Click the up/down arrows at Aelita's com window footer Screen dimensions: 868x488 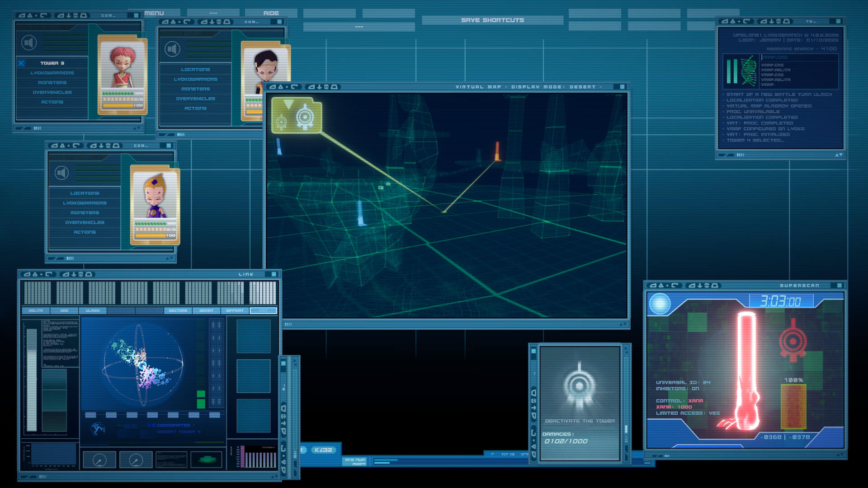[137, 128]
